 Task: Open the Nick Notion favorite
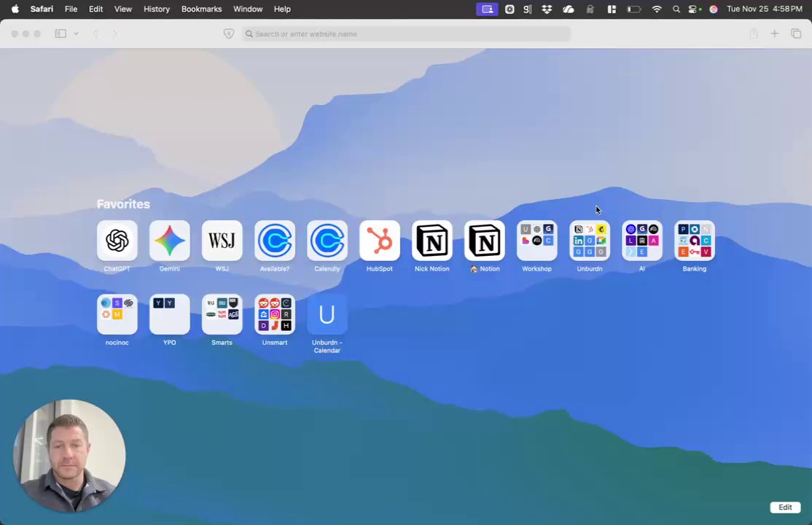click(x=432, y=241)
